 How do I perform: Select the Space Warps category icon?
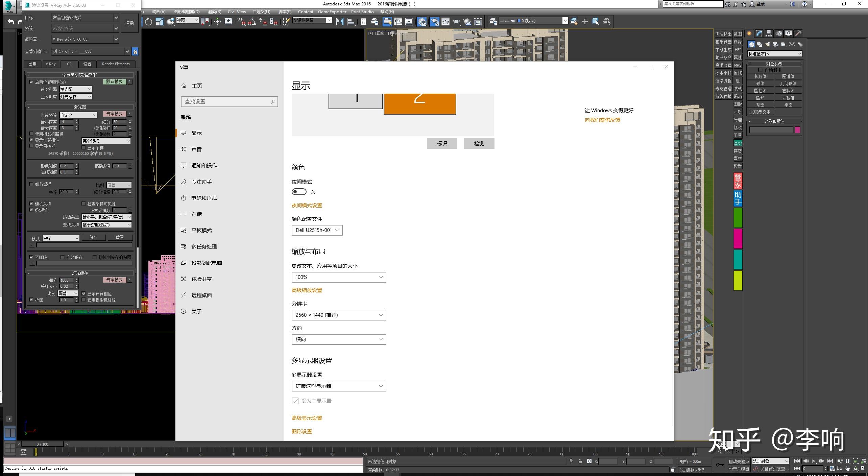click(x=792, y=44)
